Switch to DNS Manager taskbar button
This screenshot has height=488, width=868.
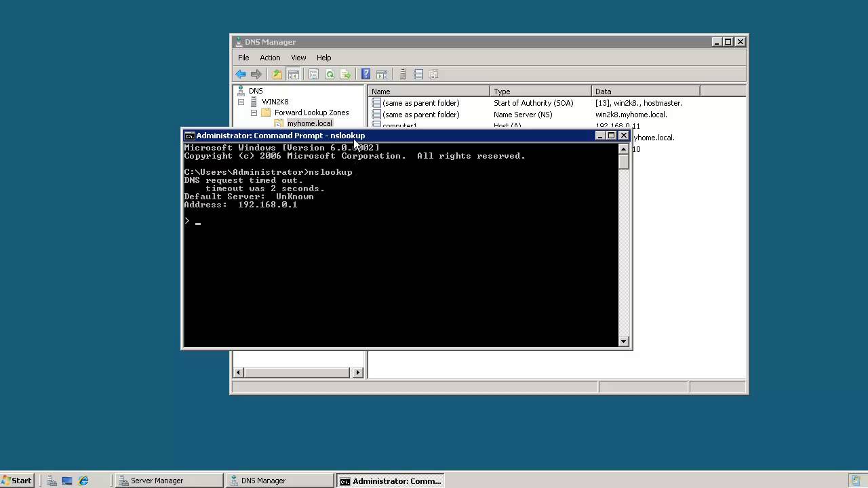pos(279,481)
